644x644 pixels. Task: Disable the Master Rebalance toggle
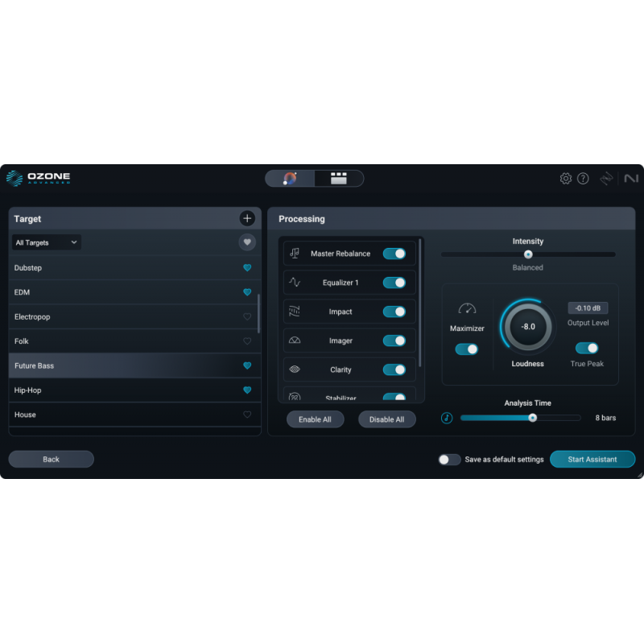[394, 253]
